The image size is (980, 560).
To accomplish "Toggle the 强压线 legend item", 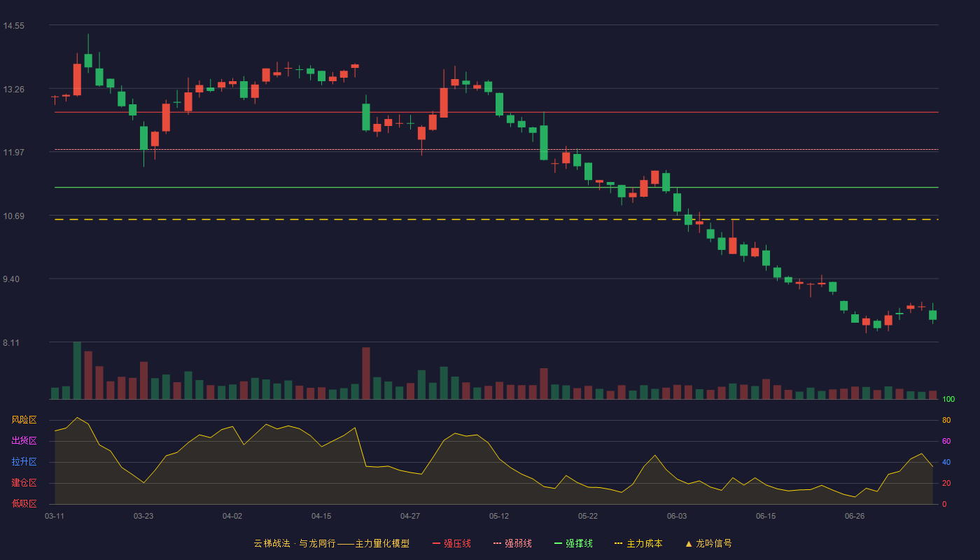I will (451, 543).
